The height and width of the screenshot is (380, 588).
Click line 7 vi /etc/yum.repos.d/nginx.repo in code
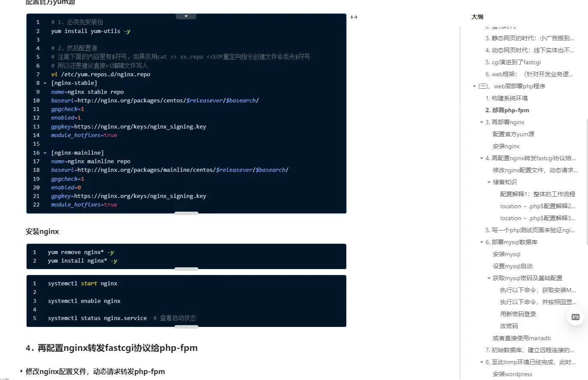coord(101,74)
